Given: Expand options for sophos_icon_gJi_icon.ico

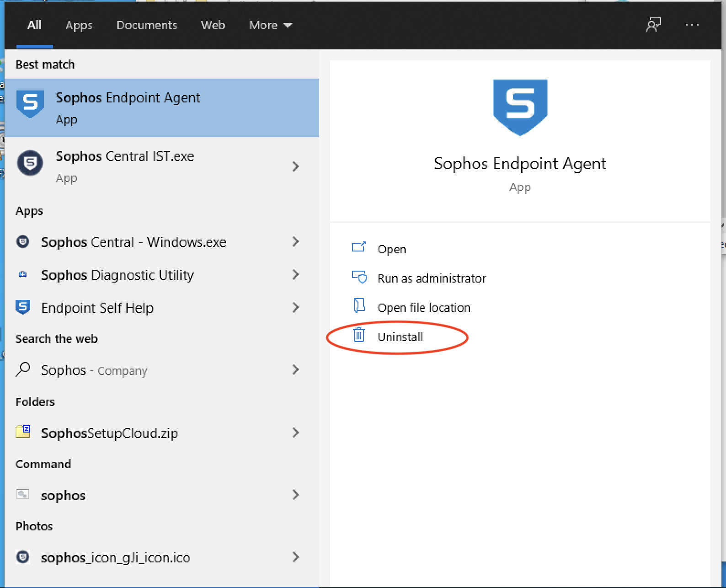Looking at the screenshot, I should pos(296,557).
